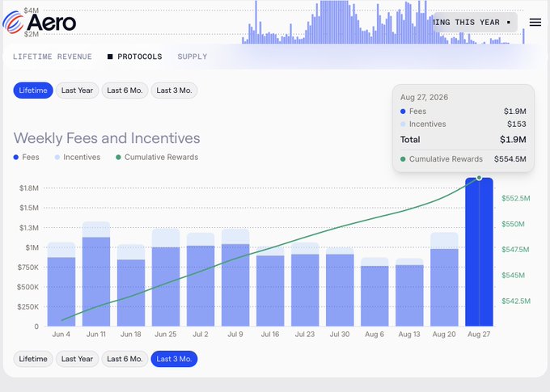Click the 'ING THIS YEAR' banner pill
The width and height of the screenshot is (550, 392).
click(x=475, y=23)
